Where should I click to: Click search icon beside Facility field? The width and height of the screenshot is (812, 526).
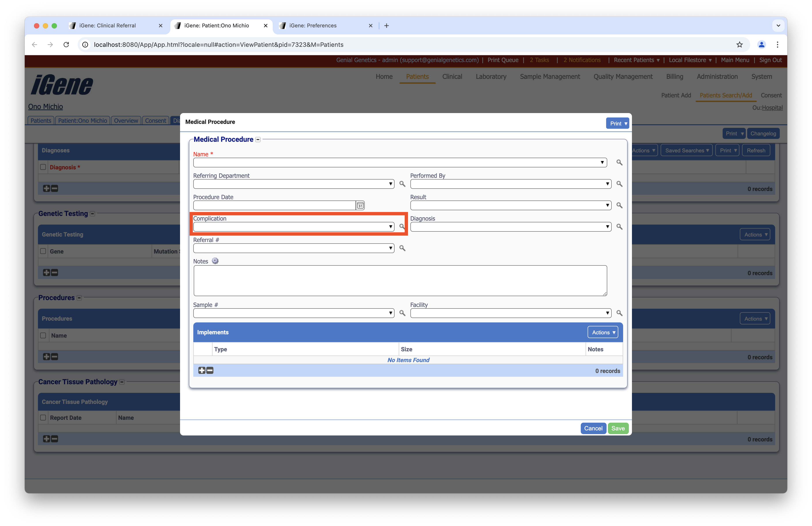619,313
